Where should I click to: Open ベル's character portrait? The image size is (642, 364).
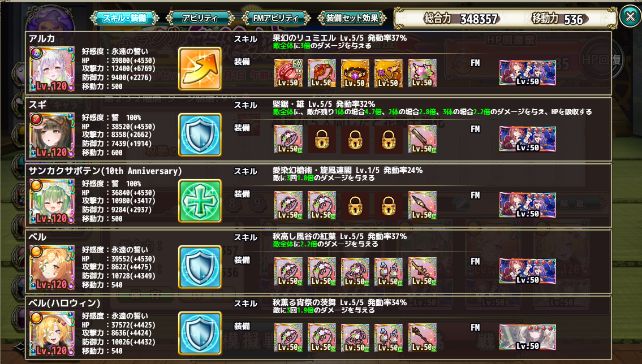click(x=52, y=267)
